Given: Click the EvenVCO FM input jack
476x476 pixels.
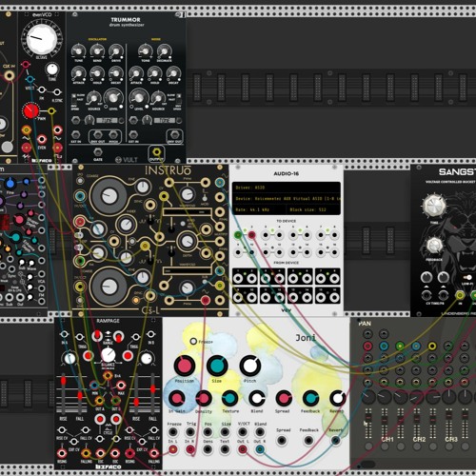Looking at the screenshot, I should pos(42,90).
